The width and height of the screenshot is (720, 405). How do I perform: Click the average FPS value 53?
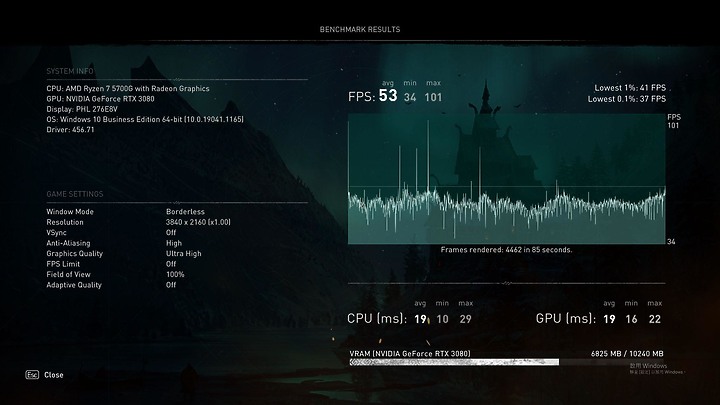coord(388,96)
